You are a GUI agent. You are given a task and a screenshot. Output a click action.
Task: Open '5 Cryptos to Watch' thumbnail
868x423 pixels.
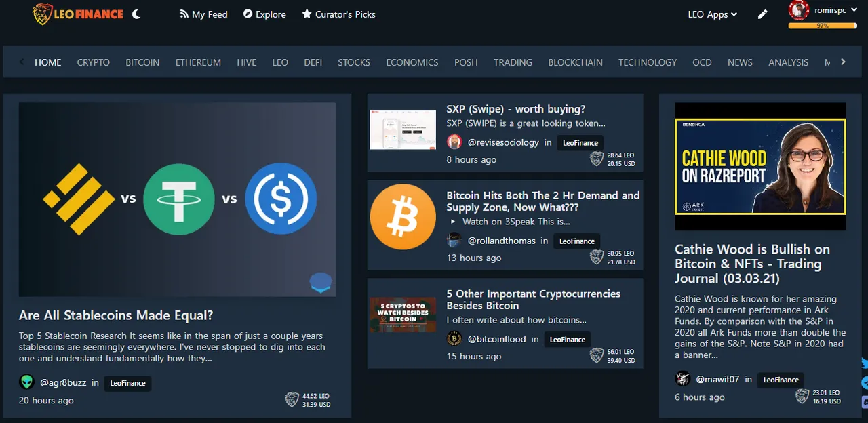point(403,315)
